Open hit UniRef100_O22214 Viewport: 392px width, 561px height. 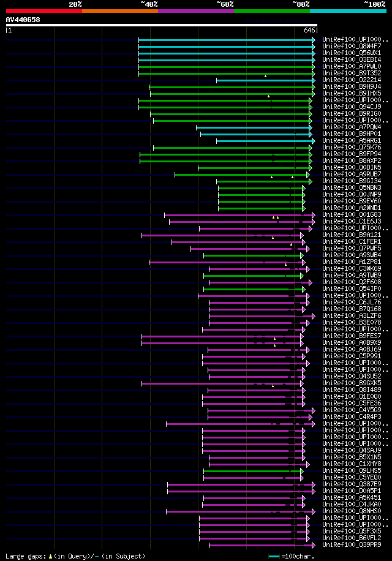pyautogui.click(x=352, y=80)
